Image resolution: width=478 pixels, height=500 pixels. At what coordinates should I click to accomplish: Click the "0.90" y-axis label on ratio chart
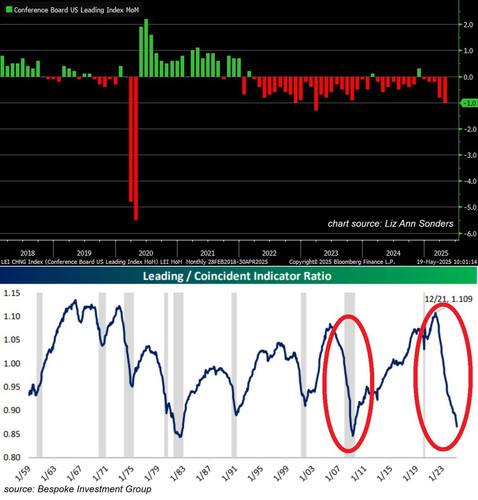point(12,410)
